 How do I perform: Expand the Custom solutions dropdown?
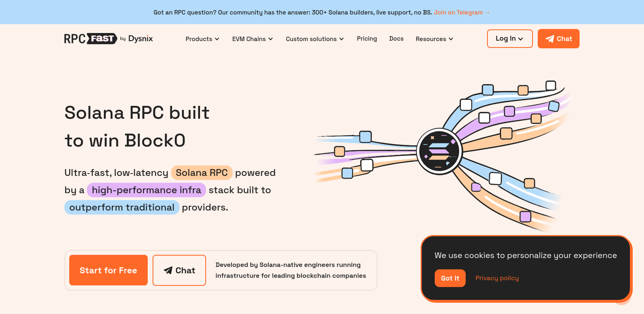(x=315, y=39)
